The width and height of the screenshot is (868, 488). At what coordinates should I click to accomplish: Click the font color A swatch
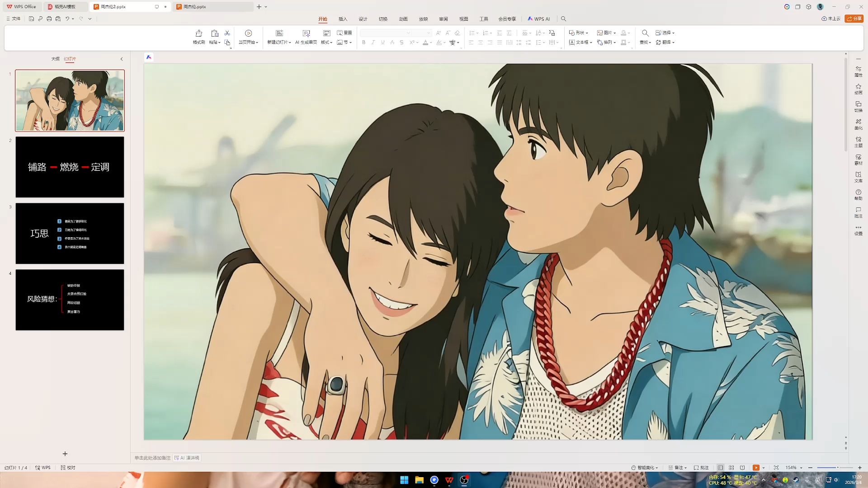point(425,42)
